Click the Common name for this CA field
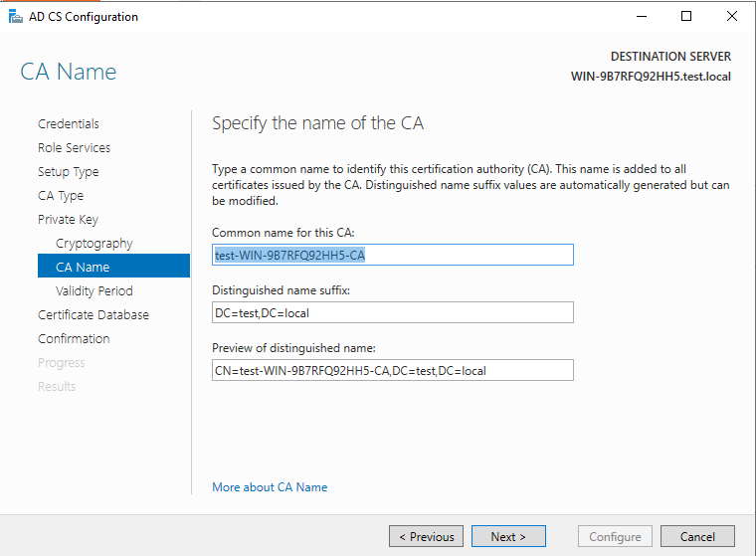Image resolution: width=756 pixels, height=556 pixels. tap(393, 256)
